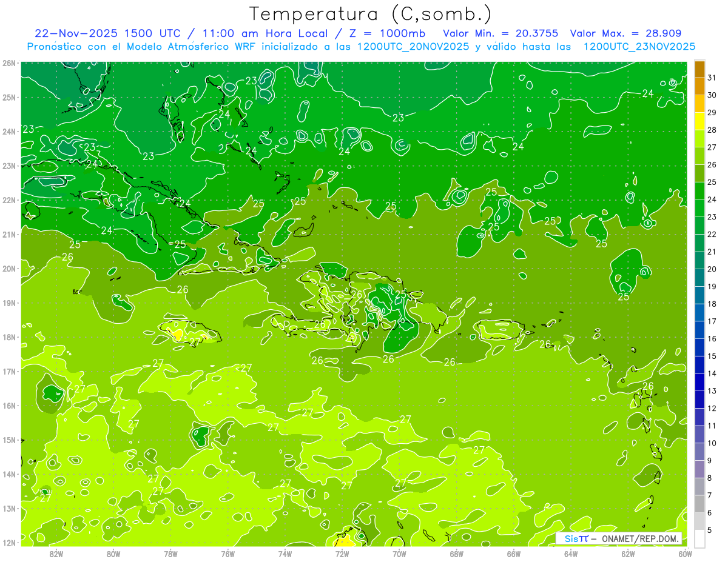Click the "15" legend value
This screenshot has width=728, height=562.
coord(712,356)
